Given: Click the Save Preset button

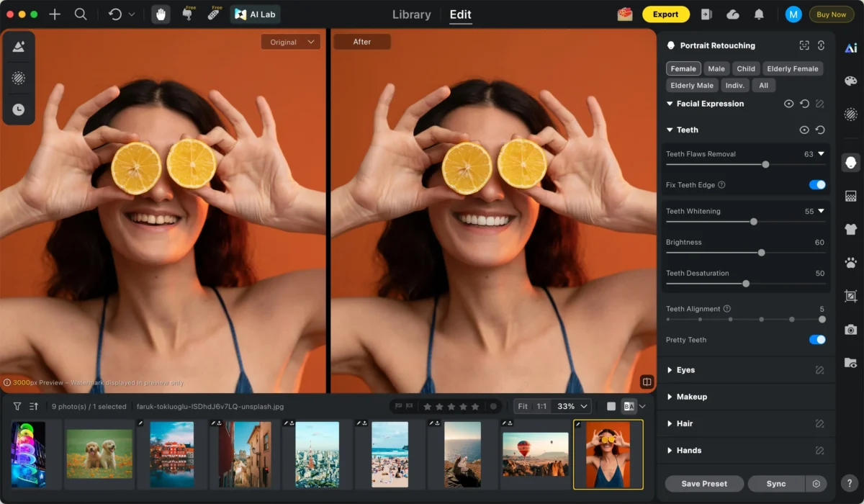Looking at the screenshot, I should 704,484.
